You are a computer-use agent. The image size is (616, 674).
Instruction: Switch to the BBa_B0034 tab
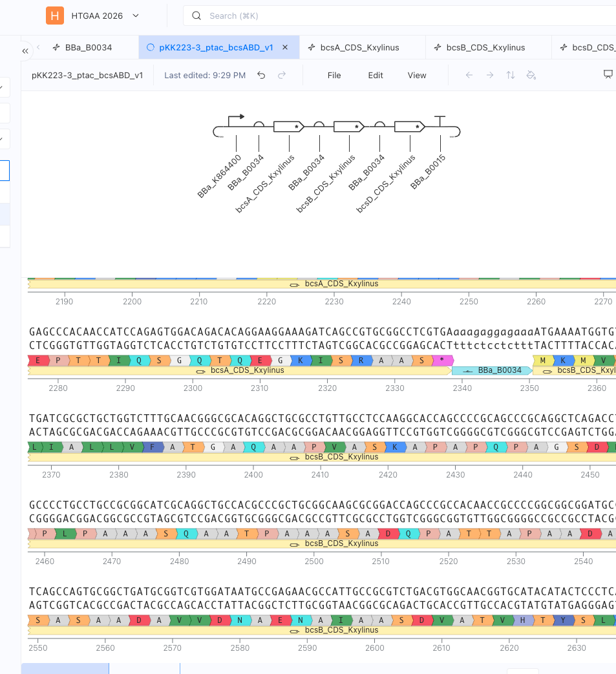pyautogui.click(x=83, y=47)
